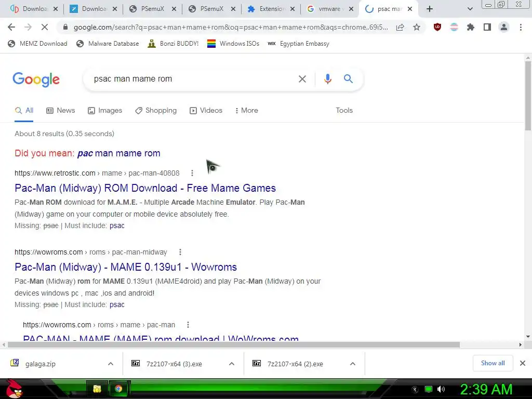Open the volume control in the tray

(441, 389)
